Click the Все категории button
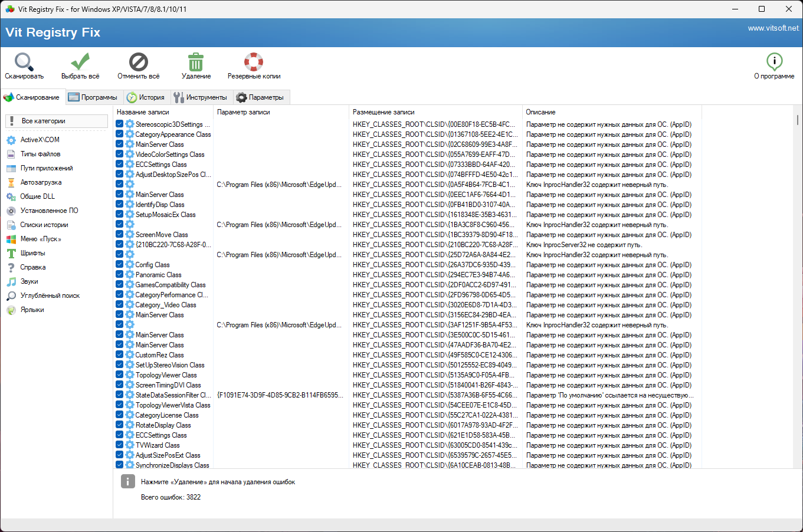803x532 pixels. point(57,121)
